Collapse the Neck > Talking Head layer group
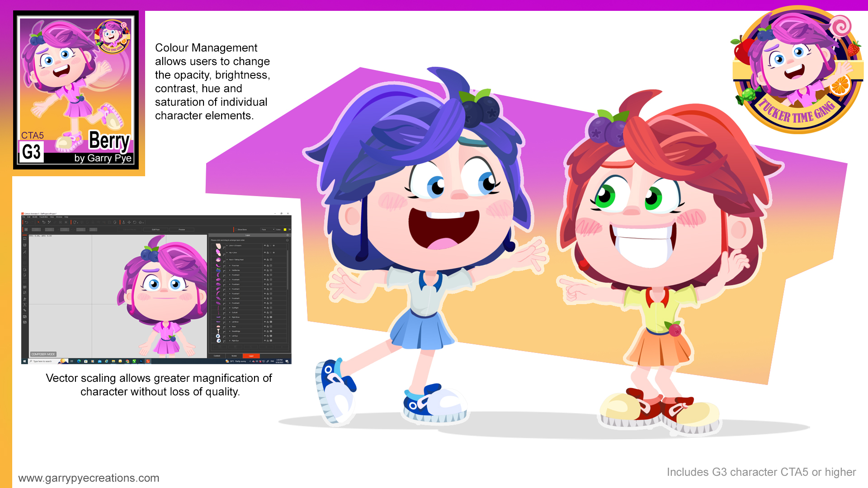Viewport: 868px width, 488px height. 227,260
